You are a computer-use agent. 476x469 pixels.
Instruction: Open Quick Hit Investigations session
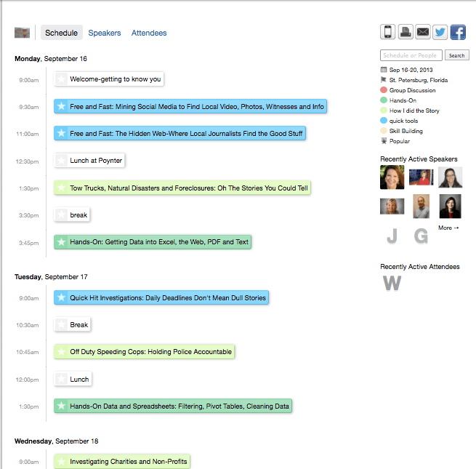click(x=168, y=297)
